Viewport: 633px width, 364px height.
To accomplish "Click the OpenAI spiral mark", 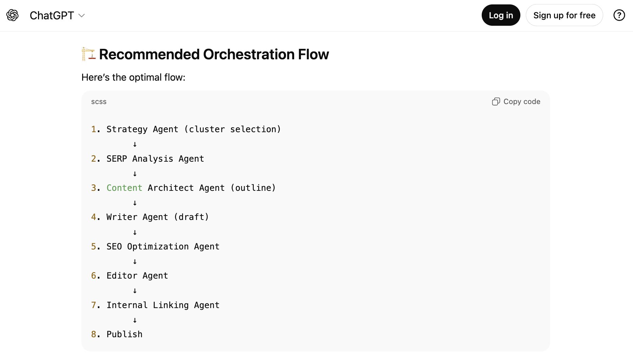I will pos(12,15).
